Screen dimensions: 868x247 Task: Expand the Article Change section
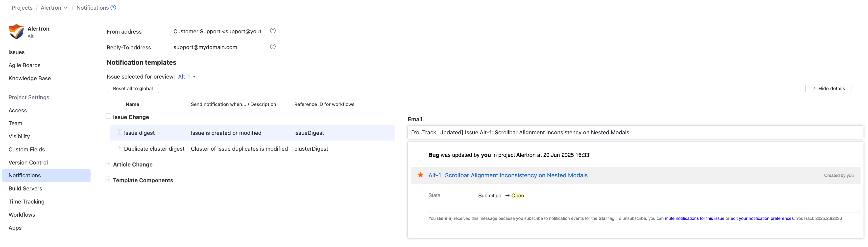(108, 163)
